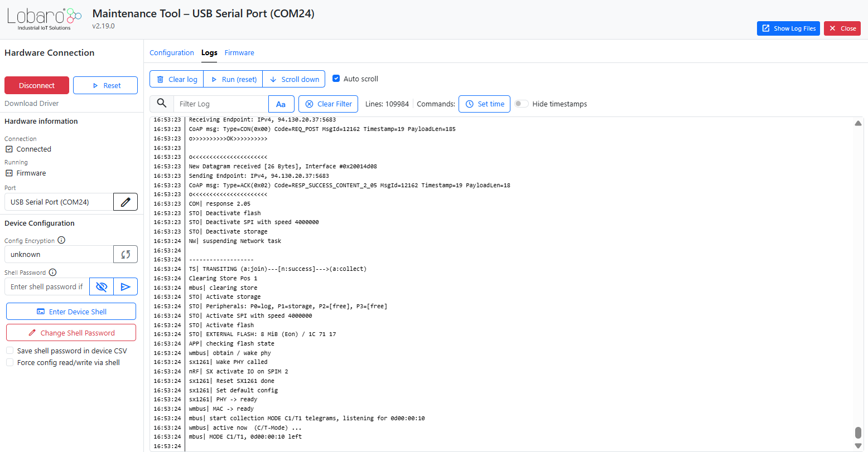The image size is (868, 452).
Task: Click Clear Filter button
Action: (x=328, y=104)
